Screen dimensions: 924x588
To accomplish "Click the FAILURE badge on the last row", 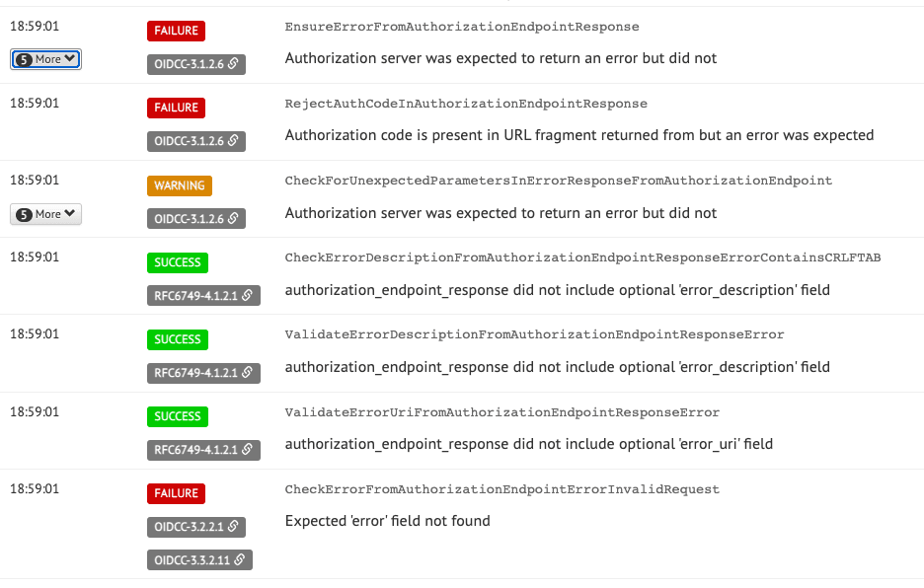I will (176, 493).
